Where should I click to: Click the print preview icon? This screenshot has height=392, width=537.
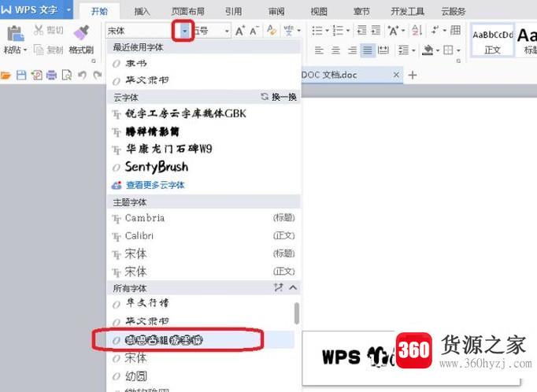tap(67, 75)
